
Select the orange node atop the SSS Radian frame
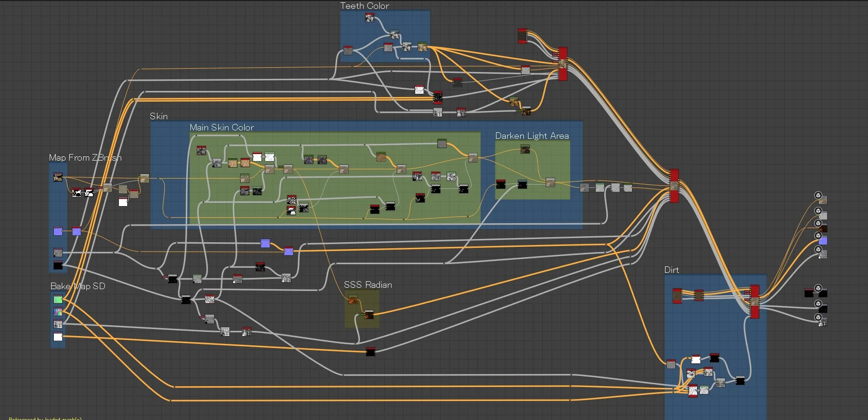coord(353,300)
